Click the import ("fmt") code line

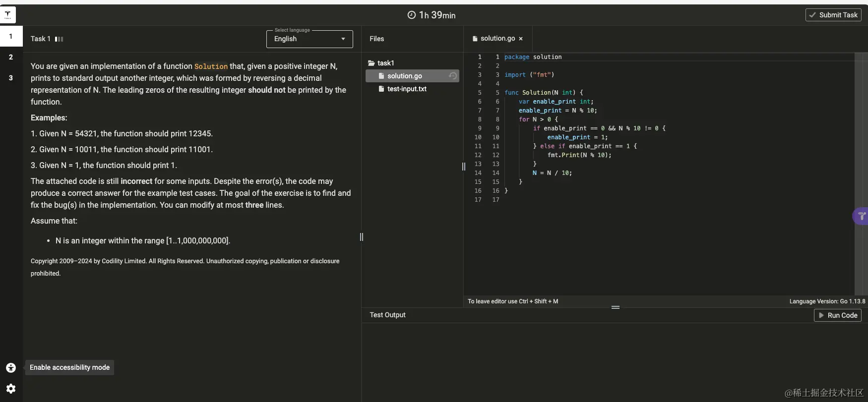point(529,75)
